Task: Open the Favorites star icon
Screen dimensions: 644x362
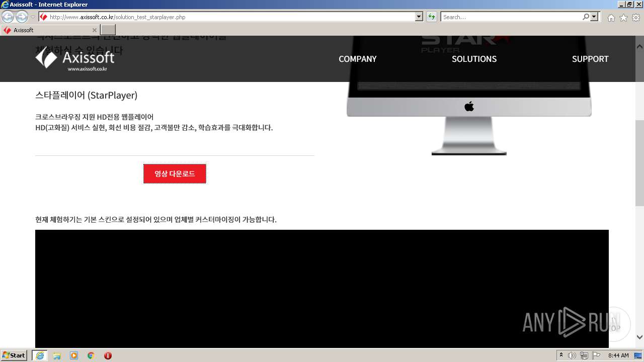Action: [623, 18]
